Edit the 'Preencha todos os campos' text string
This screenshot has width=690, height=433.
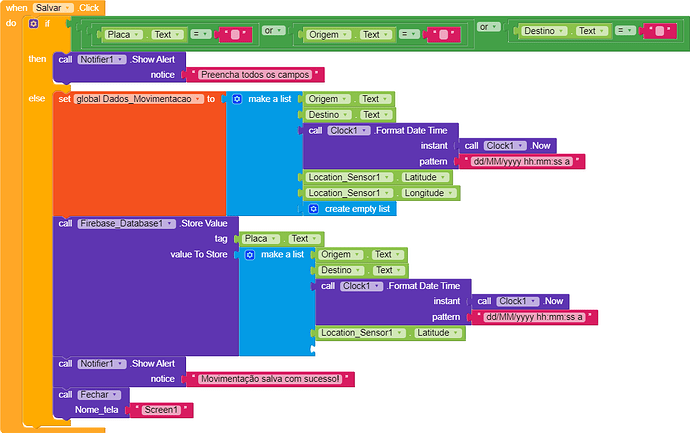tap(255, 75)
